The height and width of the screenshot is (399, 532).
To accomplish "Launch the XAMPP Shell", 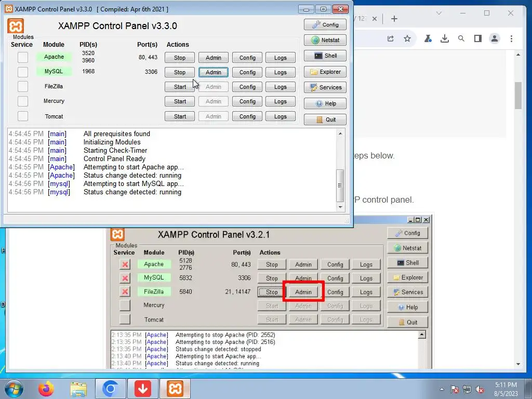I will (x=325, y=56).
